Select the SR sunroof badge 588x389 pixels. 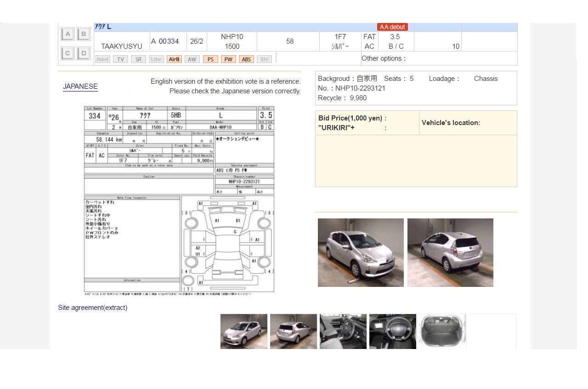(x=138, y=59)
